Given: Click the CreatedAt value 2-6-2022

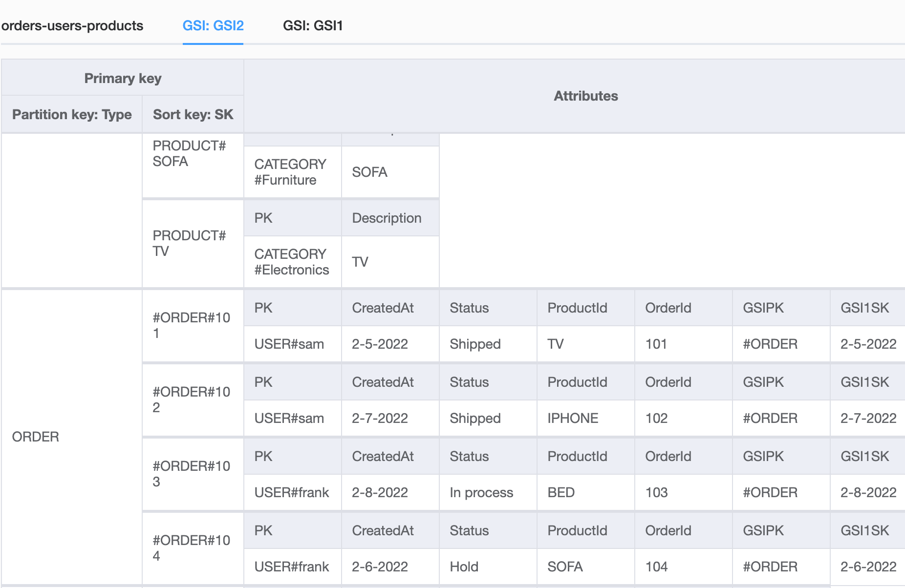Looking at the screenshot, I should tap(380, 567).
